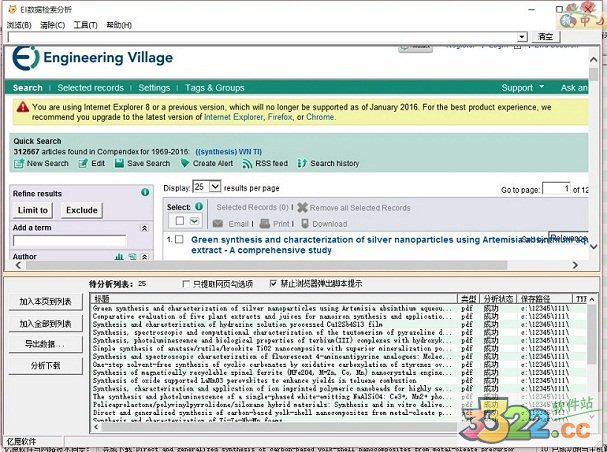
Task: Click the warning triangle icon in the banner
Action: coord(23,106)
